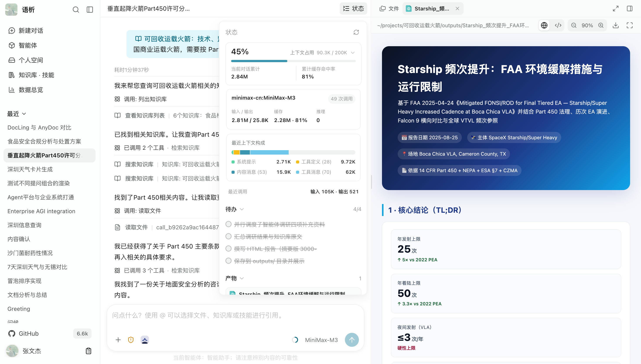Toggle todo 并行调度了智能体调研四项补充资料

[228, 224]
